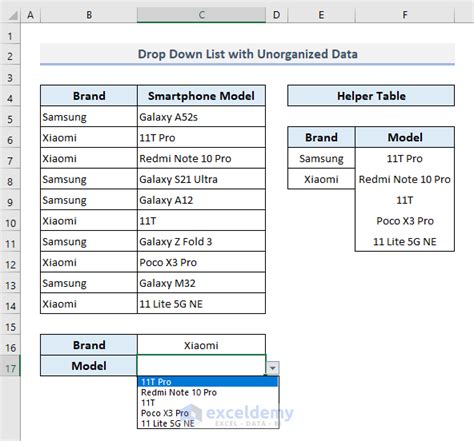Choose "Redmi Note 10 Pro" in dropdown list
Image resolution: width=474 pixels, height=441 pixels.
[x=208, y=392]
